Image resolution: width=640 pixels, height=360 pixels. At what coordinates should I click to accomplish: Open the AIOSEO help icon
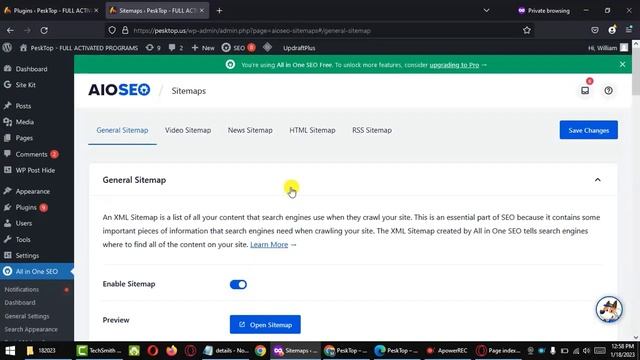[608, 90]
